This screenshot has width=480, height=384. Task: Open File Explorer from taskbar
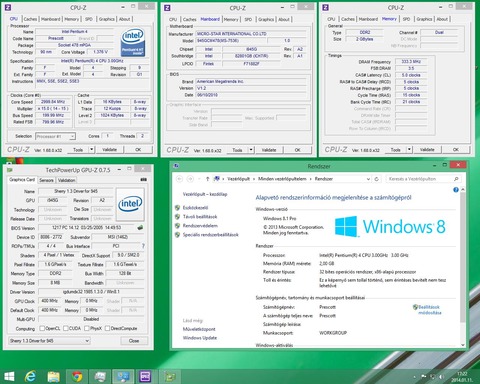click(54, 377)
